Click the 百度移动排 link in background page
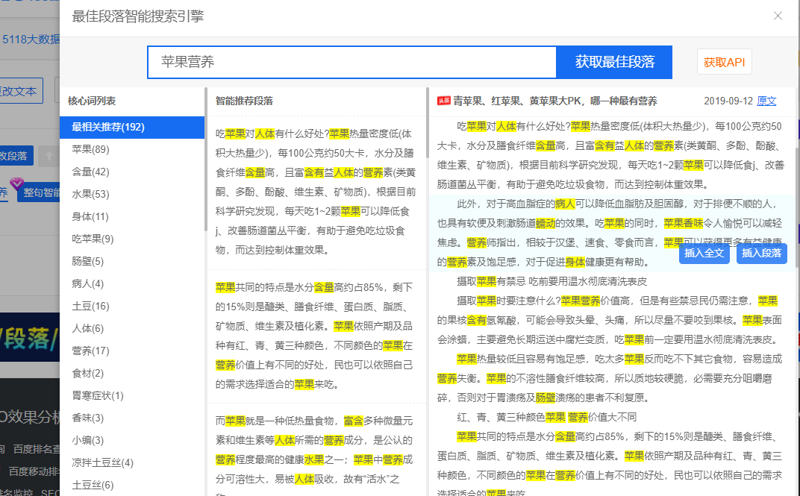800x496 pixels. pyautogui.click(x=34, y=472)
